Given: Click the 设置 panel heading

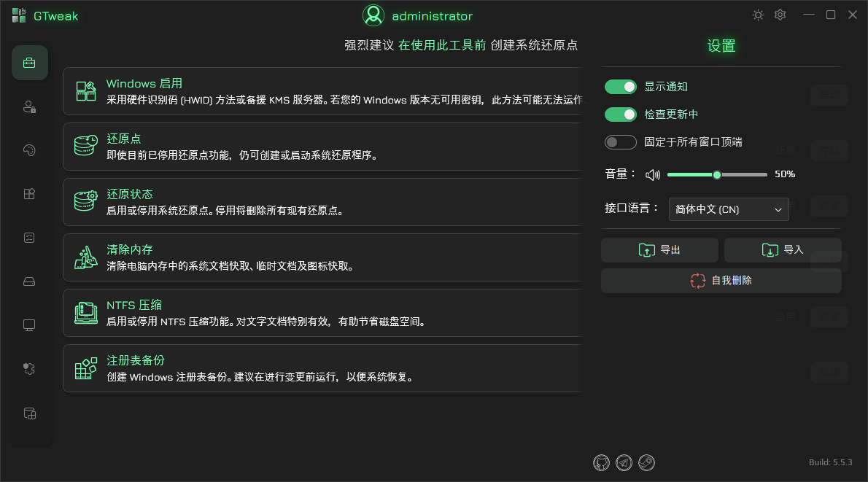Looking at the screenshot, I should 721,46.
